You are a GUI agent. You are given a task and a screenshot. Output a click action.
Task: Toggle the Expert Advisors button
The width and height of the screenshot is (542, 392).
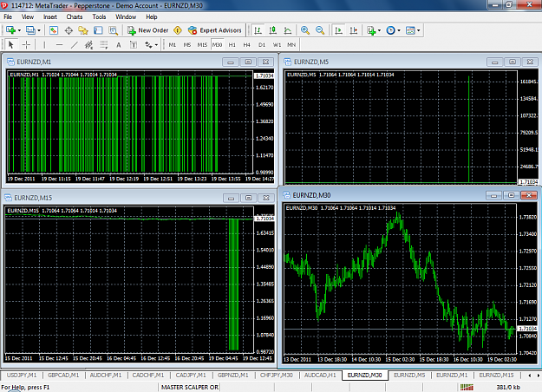(x=215, y=30)
